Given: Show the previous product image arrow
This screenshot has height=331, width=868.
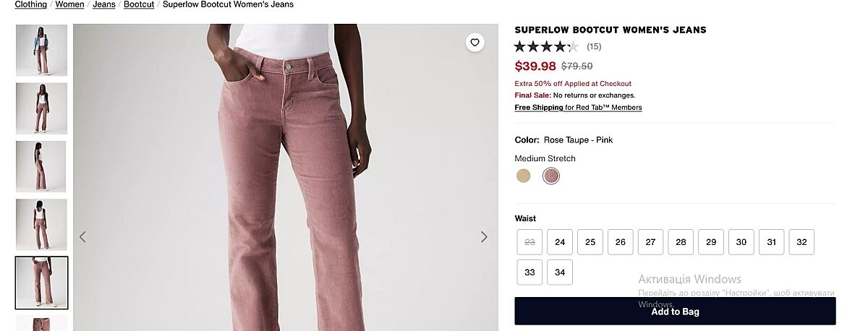Looking at the screenshot, I should [x=83, y=237].
